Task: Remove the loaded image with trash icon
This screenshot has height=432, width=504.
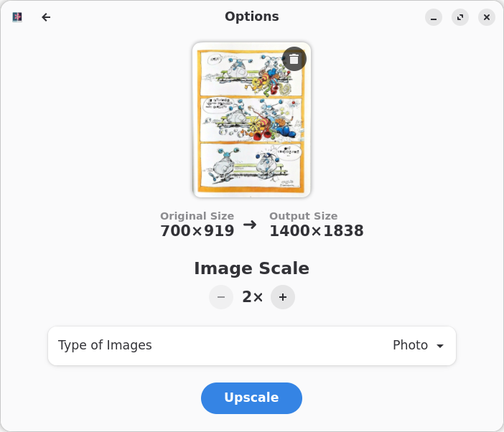Action: click(x=294, y=59)
